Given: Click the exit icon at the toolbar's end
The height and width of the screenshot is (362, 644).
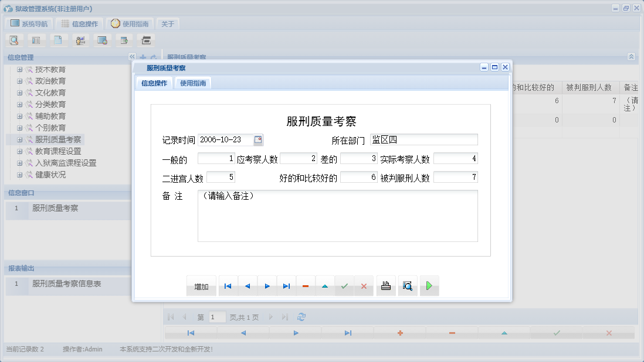Looking at the screenshot, I should pos(145,40).
